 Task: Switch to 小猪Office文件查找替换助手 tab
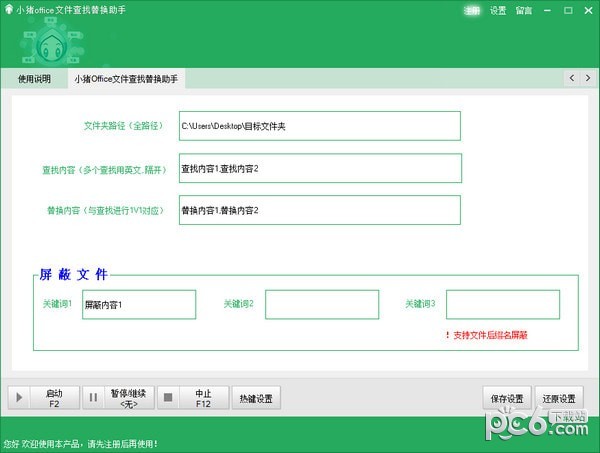(126, 79)
